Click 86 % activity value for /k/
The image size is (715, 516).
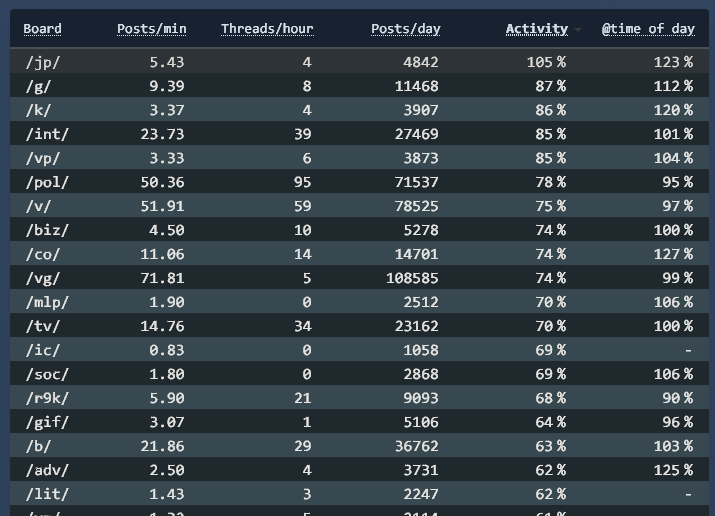[550, 110]
